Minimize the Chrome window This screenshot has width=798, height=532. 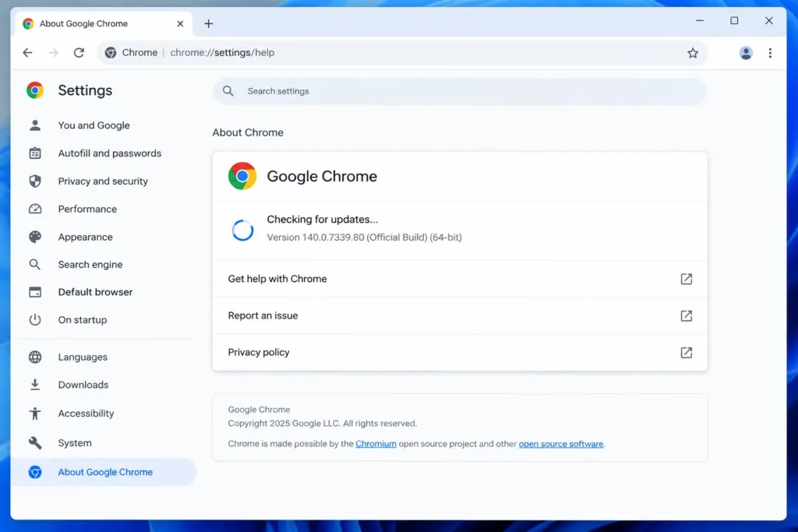point(699,21)
